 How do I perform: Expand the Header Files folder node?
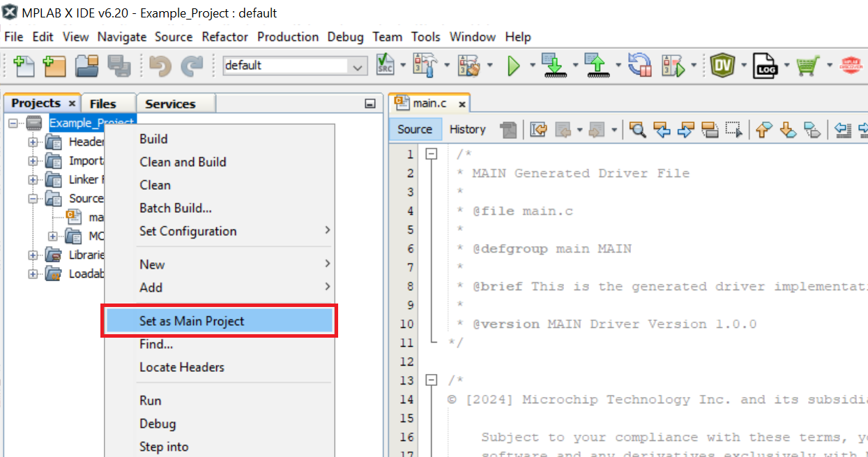pos(33,142)
